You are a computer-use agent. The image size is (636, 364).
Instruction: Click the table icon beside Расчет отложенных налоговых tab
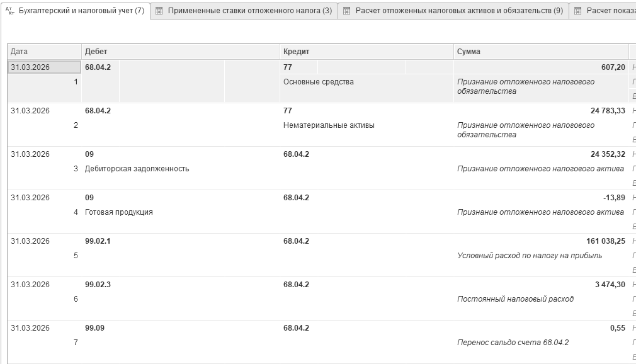coord(346,11)
